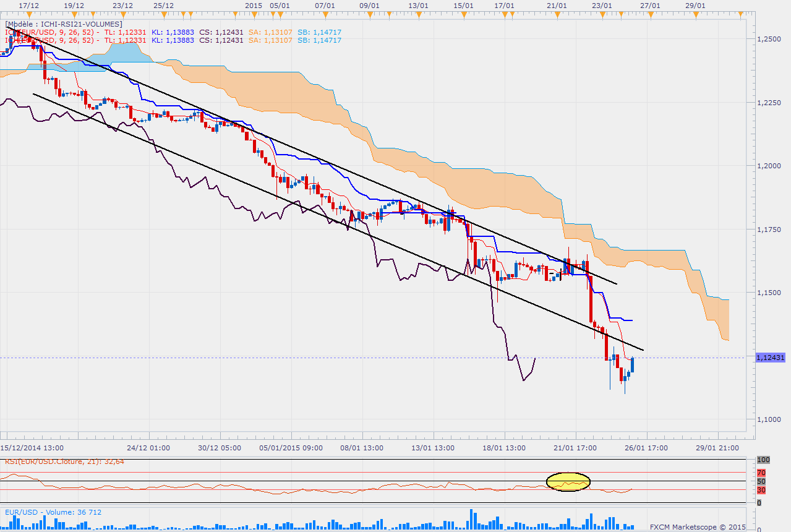Select the orange marker below 2015 label
This screenshot has height=532, width=791.
click(x=253, y=15)
